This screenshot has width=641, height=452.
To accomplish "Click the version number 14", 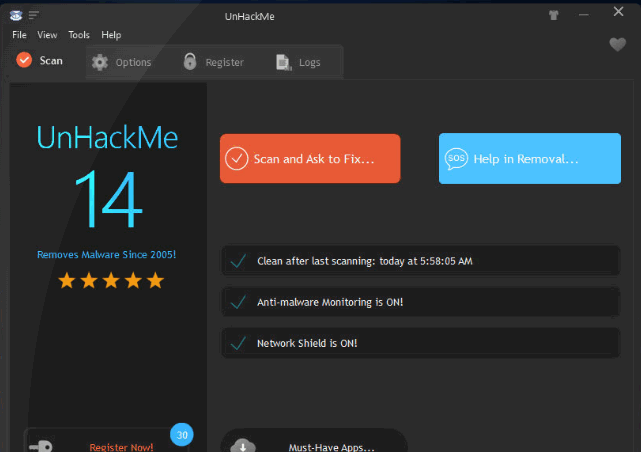I will coord(109,199).
